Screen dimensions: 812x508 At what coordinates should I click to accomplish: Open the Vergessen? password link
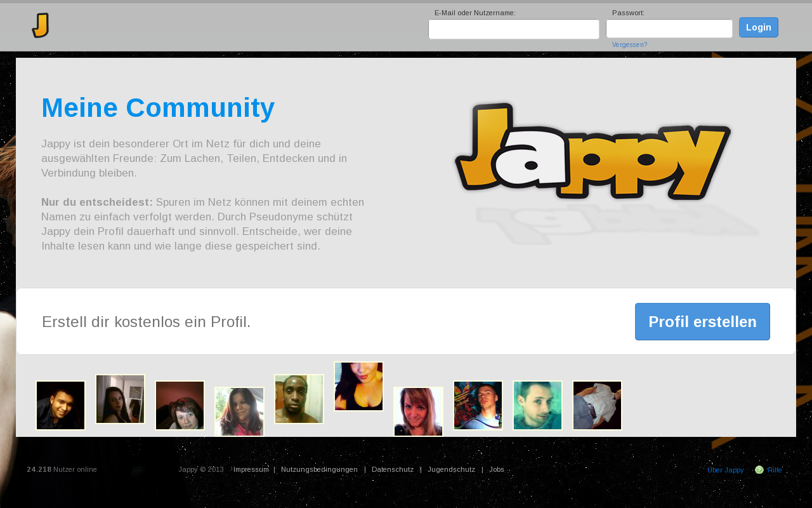point(629,45)
